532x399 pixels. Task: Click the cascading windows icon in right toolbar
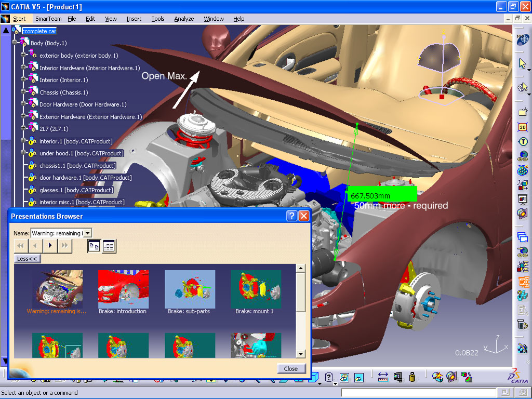pos(523,237)
